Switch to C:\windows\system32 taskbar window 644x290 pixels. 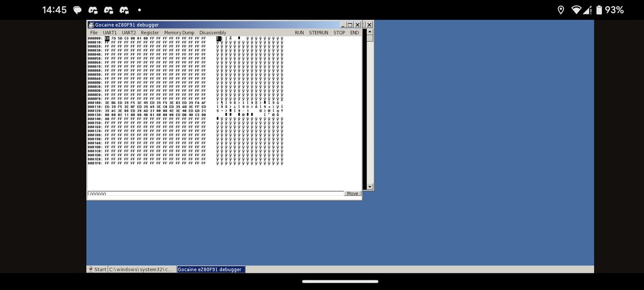coord(142,269)
